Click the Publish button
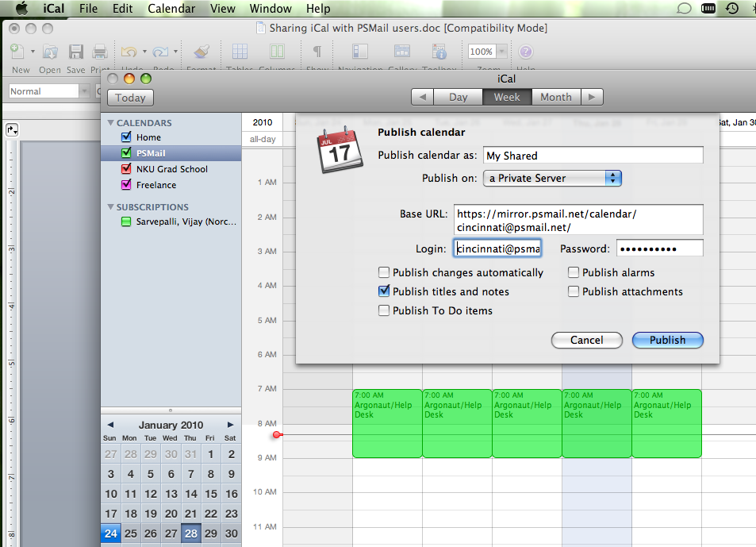 pyautogui.click(x=667, y=340)
